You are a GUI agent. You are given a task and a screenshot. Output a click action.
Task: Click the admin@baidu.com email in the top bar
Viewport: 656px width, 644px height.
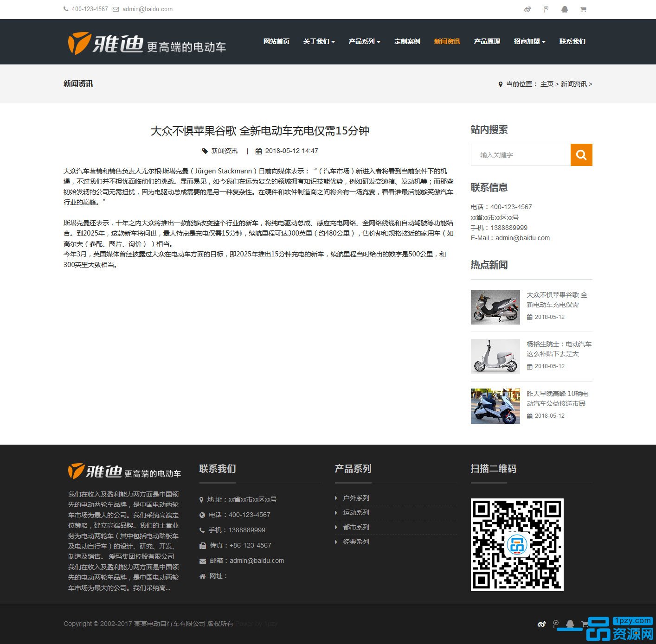(148, 9)
